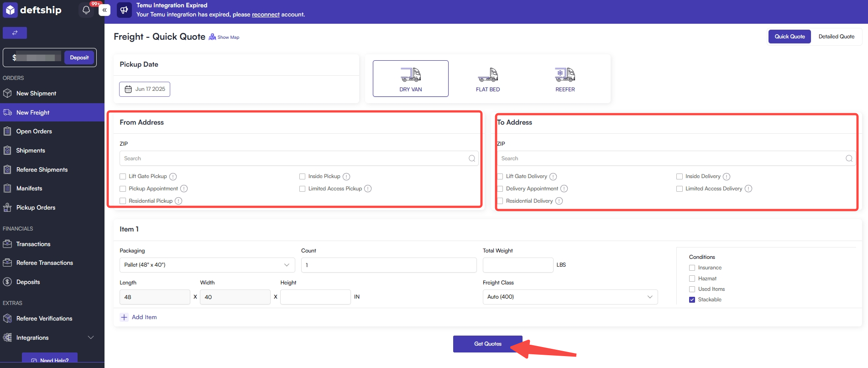Open the Pickup Date picker Jun 17 2025
The image size is (868, 368).
point(145,89)
